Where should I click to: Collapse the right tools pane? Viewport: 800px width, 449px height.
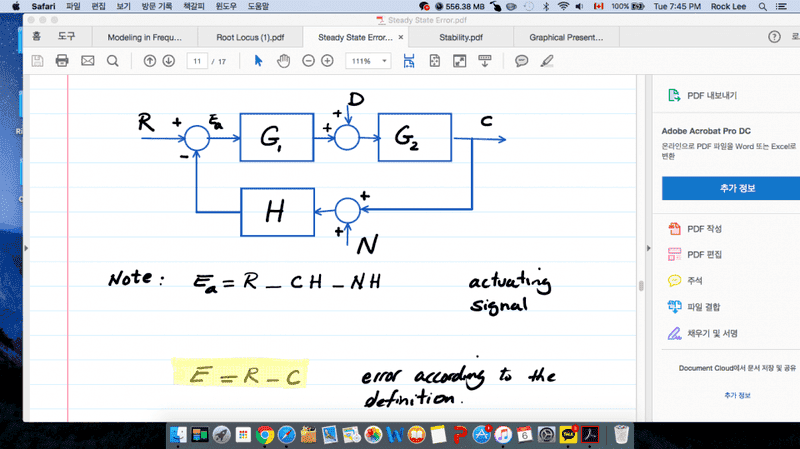(642, 247)
